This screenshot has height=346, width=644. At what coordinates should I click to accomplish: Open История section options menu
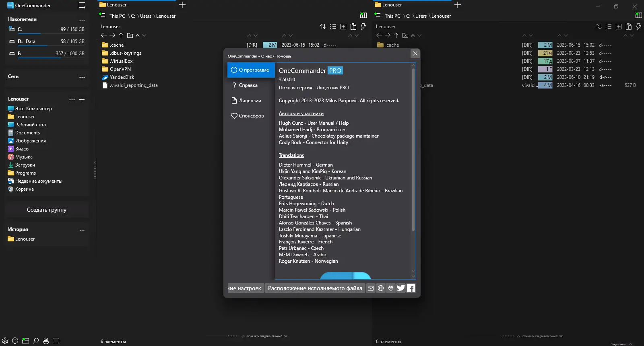coord(82,230)
